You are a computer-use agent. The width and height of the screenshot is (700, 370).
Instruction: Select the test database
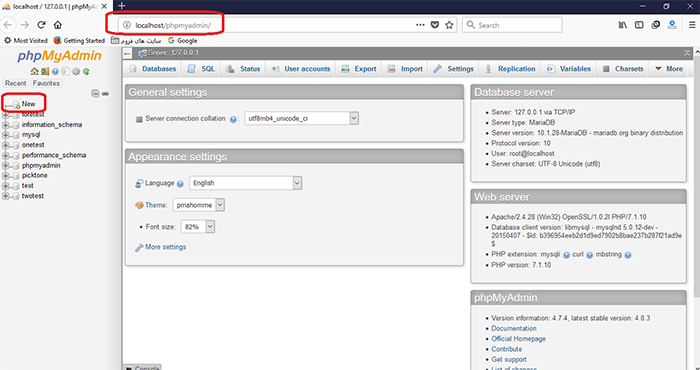28,186
